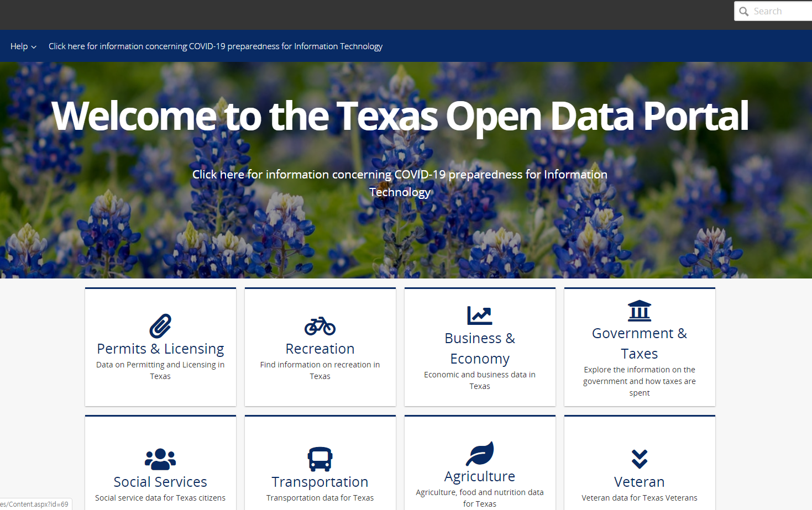Open the Permits & Licensing heading link
Screen dimensions: 812x510
click(160, 349)
